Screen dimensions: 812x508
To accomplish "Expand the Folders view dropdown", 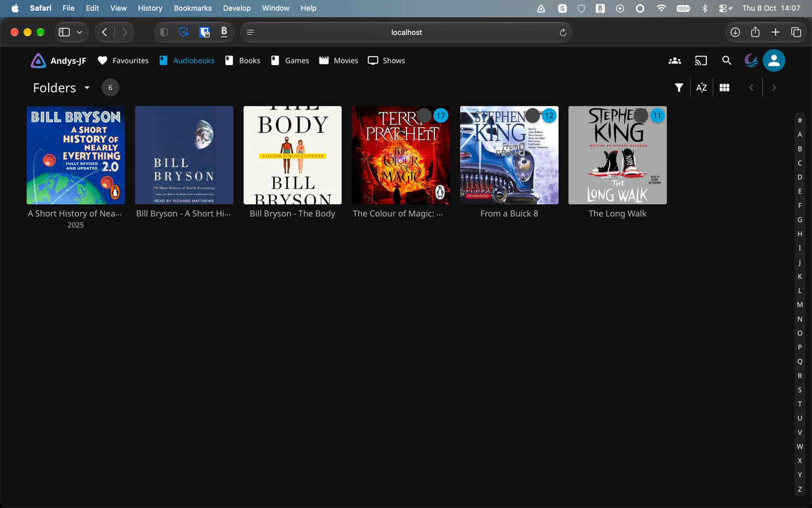I will (x=61, y=88).
